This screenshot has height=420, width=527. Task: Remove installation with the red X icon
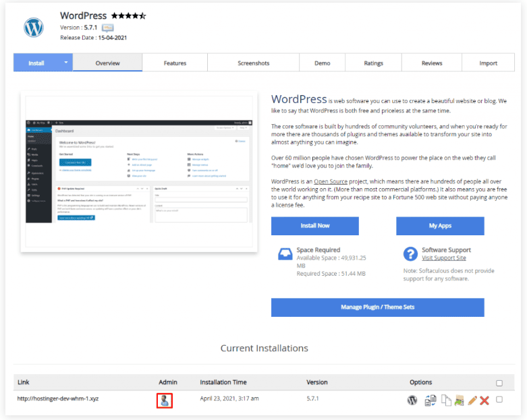click(x=484, y=400)
